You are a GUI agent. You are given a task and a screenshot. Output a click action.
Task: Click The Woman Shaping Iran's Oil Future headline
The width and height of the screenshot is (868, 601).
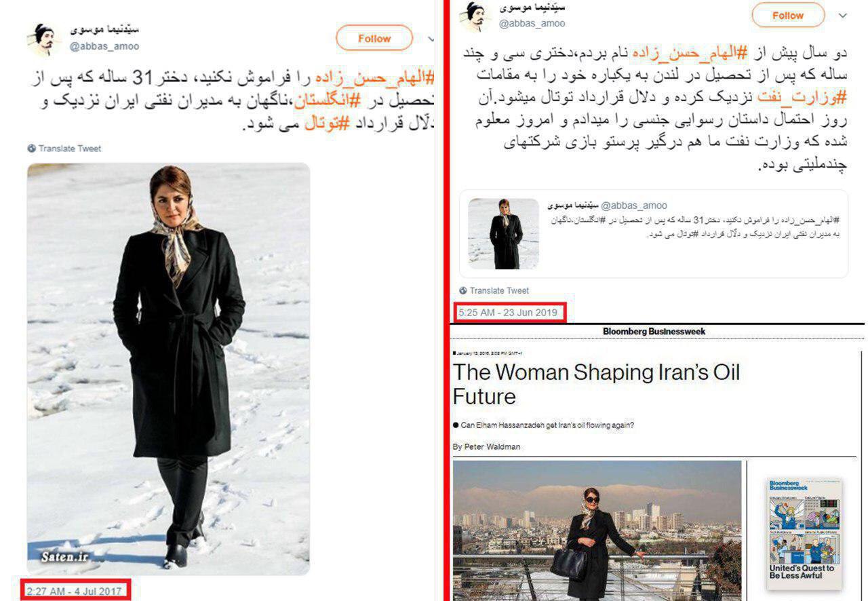(x=596, y=384)
